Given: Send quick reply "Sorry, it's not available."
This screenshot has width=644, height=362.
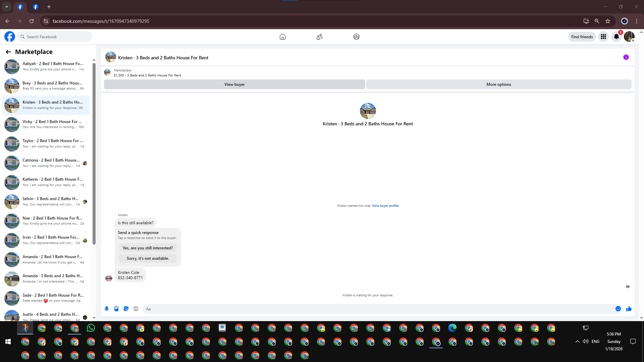Looking at the screenshot, I should click(x=148, y=258).
